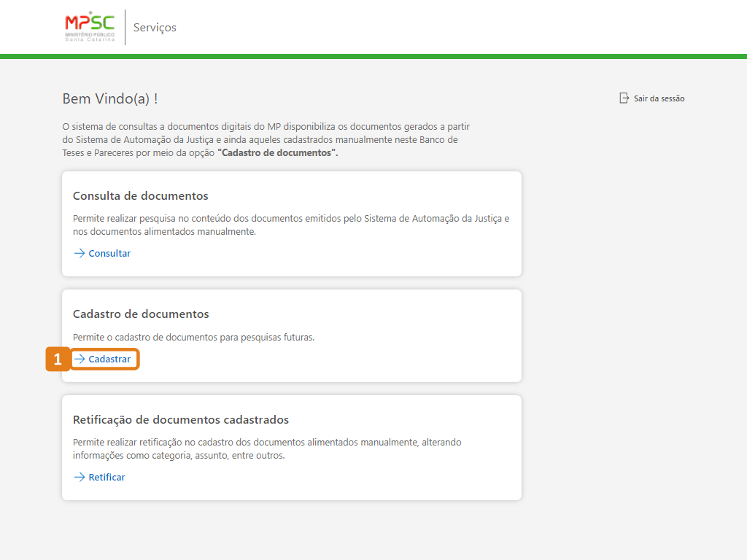Click the Serviços header title
The width and height of the screenshot is (747, 560).
155,28
